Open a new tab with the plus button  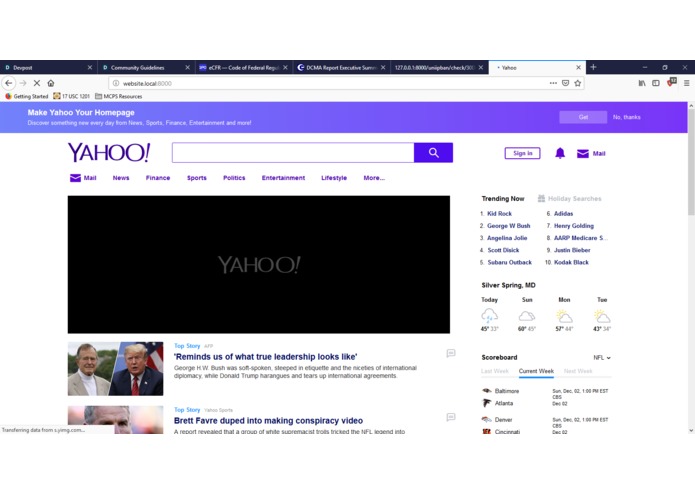593,67
